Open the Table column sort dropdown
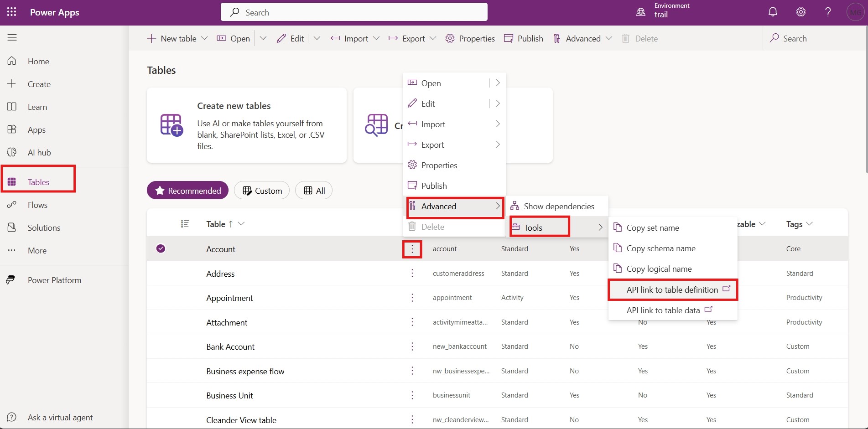The height and width of the screenshot is (429, 868). click(x=241, y=224)
